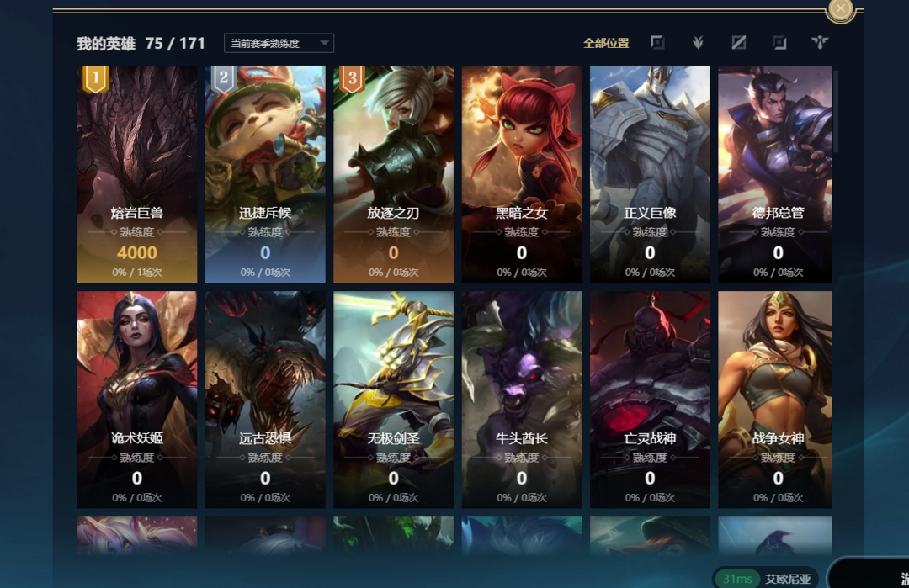Filter champions by bottom lane icon

[x=779, y=42]
